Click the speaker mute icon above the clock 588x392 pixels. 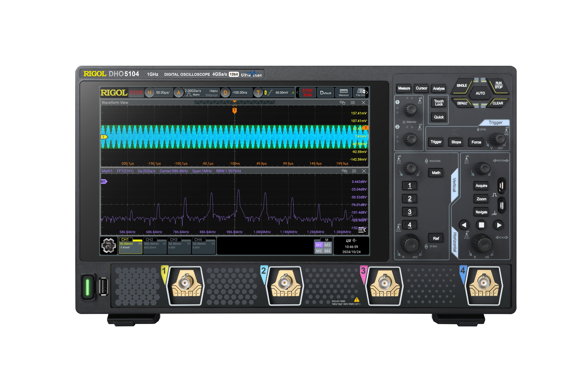[x=354, y=240]
